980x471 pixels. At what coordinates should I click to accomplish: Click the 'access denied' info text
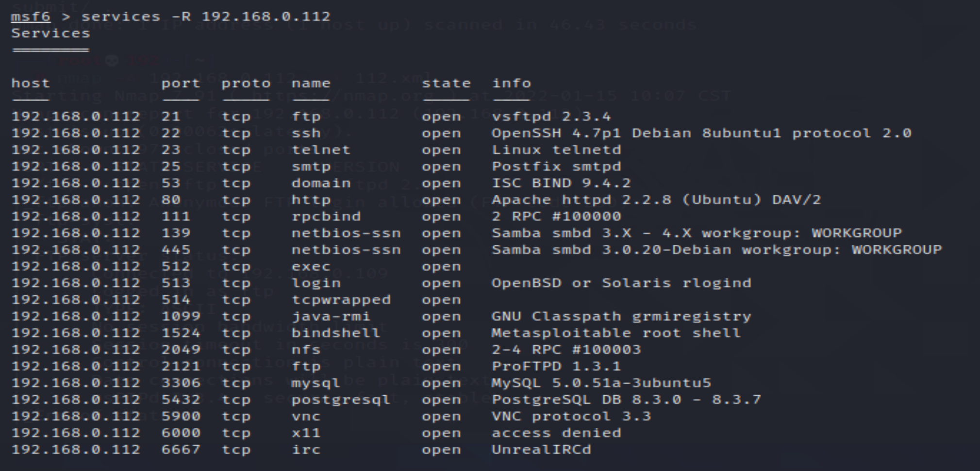[556, 433]
